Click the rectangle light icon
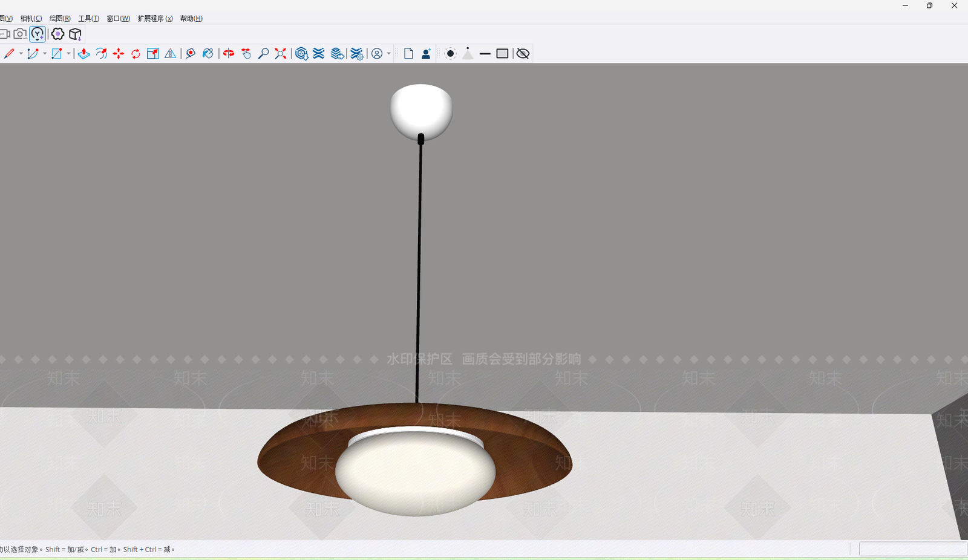This screenshot has width=968, height=560. pos(502,54)
